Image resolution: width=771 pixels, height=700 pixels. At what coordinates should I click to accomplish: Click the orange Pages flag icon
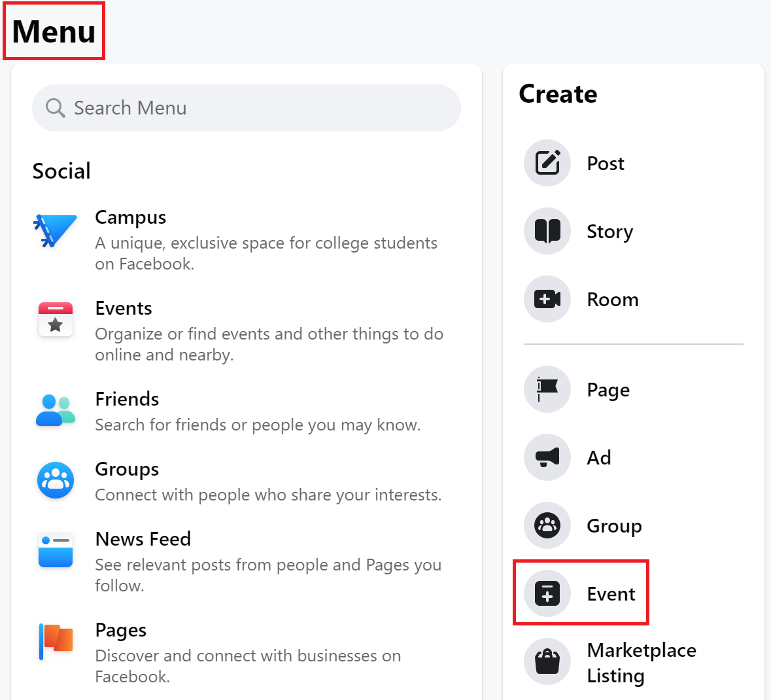(x=56, y=641)
